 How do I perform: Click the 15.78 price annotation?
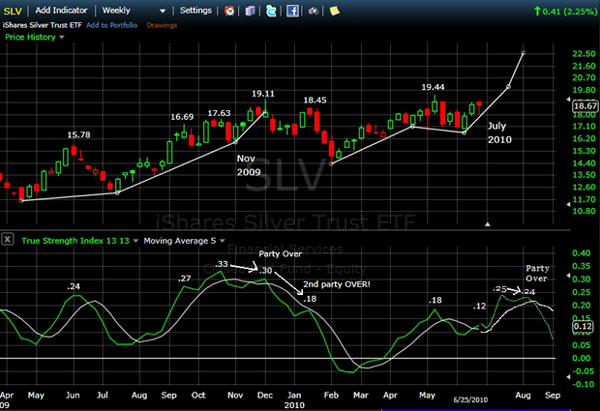click(x=79, y=135)
